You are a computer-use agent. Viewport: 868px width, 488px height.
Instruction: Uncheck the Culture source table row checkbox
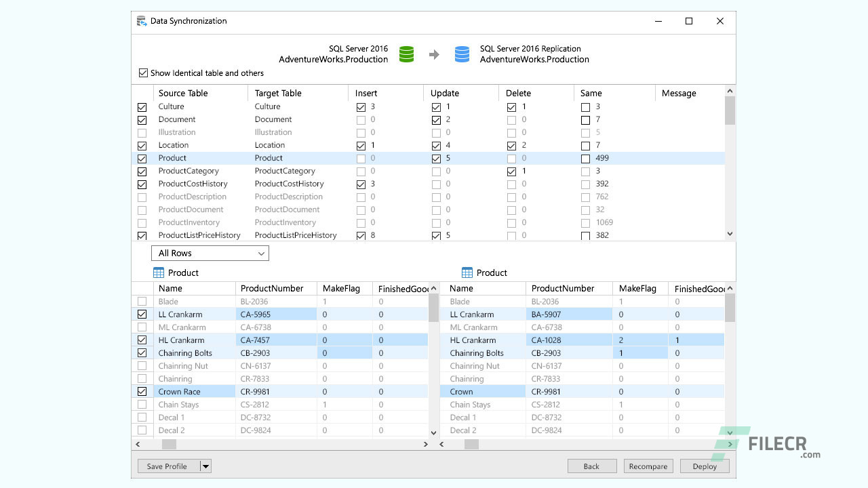[142, 107]
